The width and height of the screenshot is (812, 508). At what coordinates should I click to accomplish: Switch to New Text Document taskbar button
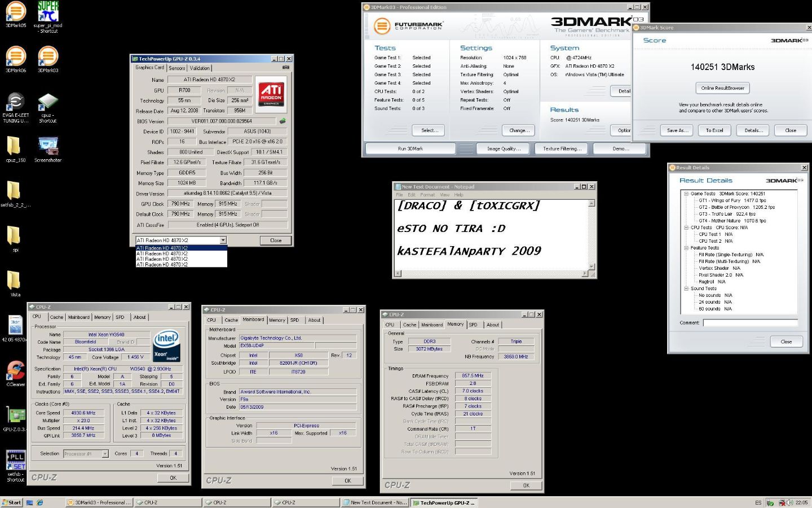374,502
